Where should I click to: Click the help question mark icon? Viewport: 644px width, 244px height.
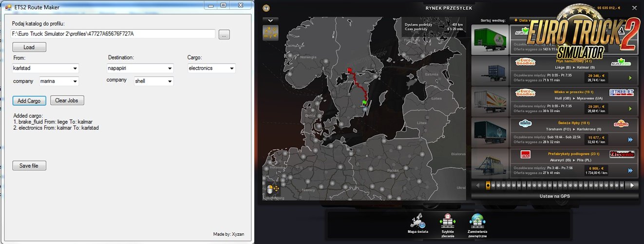pyautogui.click(x=266, y=8)
